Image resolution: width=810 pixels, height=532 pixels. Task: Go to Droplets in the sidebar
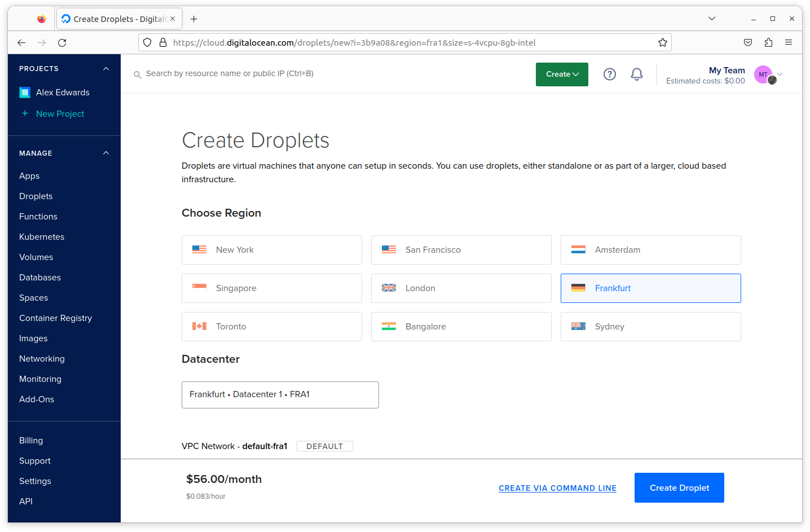36,196
